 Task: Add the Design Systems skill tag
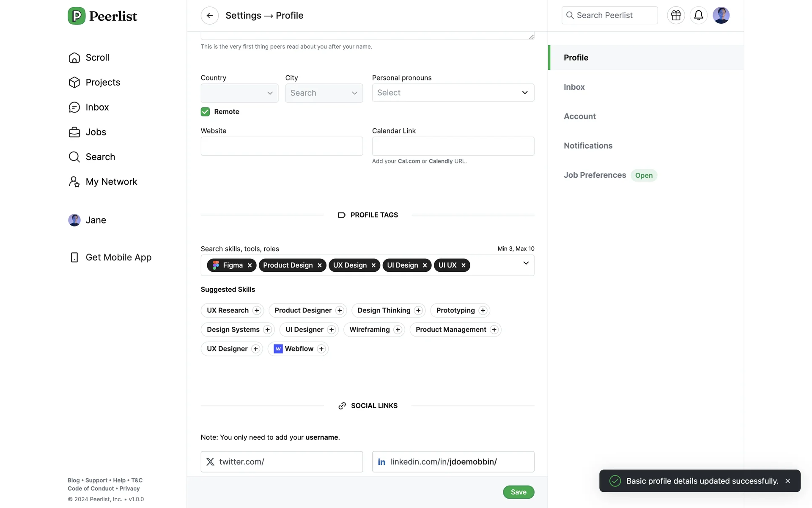(267, 330)
